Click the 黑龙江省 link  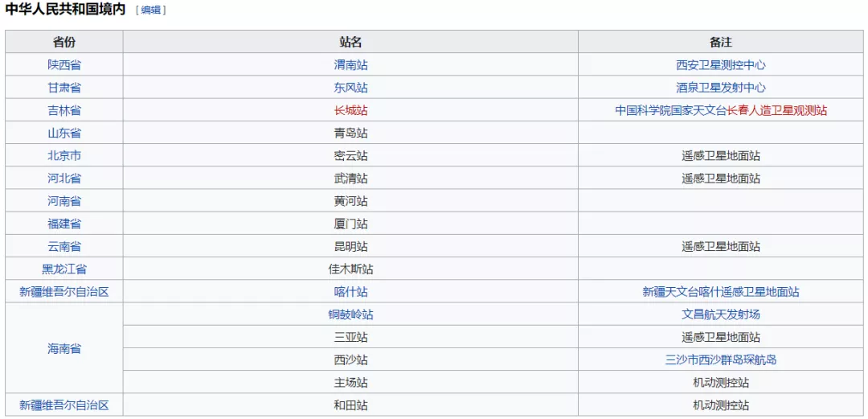(x=64, y=269)
